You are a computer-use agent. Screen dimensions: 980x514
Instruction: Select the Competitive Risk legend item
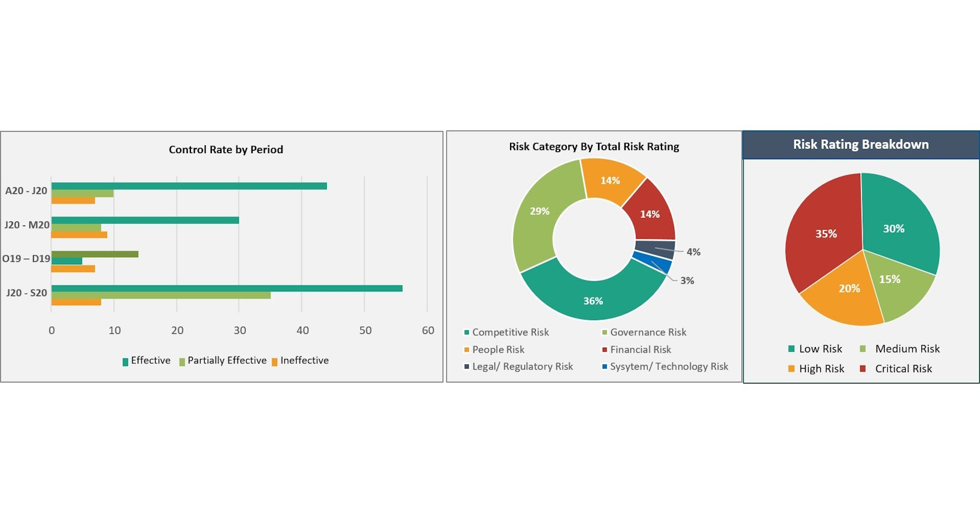coord(506,332)
